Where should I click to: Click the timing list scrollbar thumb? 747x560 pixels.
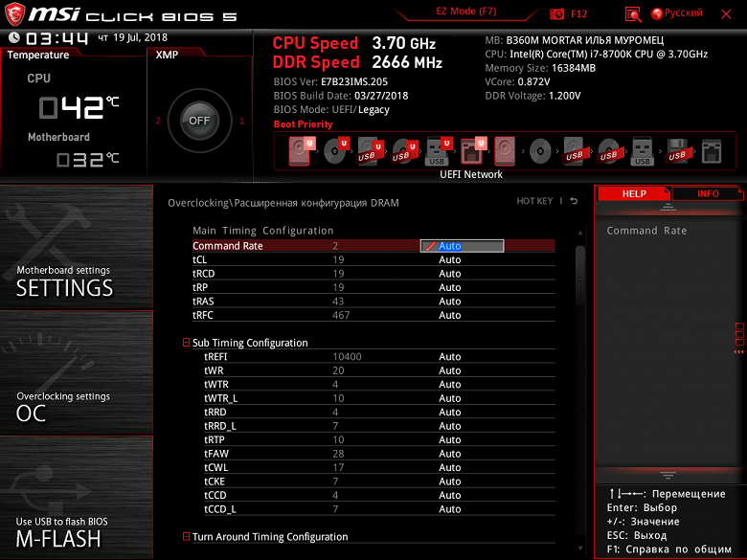click(x=580, y=276)
